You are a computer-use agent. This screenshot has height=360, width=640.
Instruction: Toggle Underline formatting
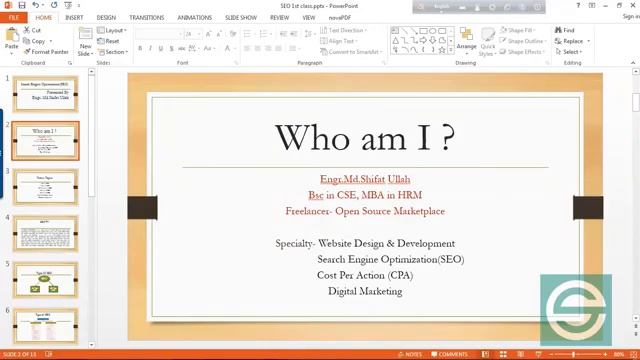pyautogui.click(x=161, y=49)
